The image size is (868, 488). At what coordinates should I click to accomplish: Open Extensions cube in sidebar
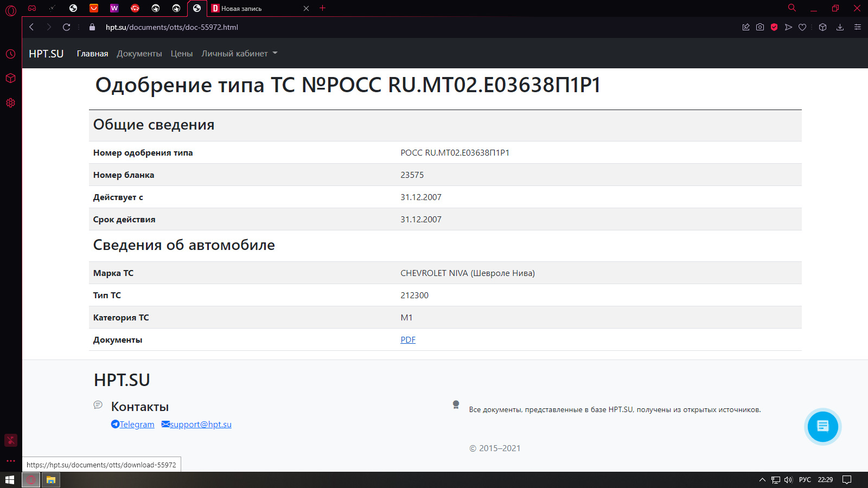coord(11,78)
